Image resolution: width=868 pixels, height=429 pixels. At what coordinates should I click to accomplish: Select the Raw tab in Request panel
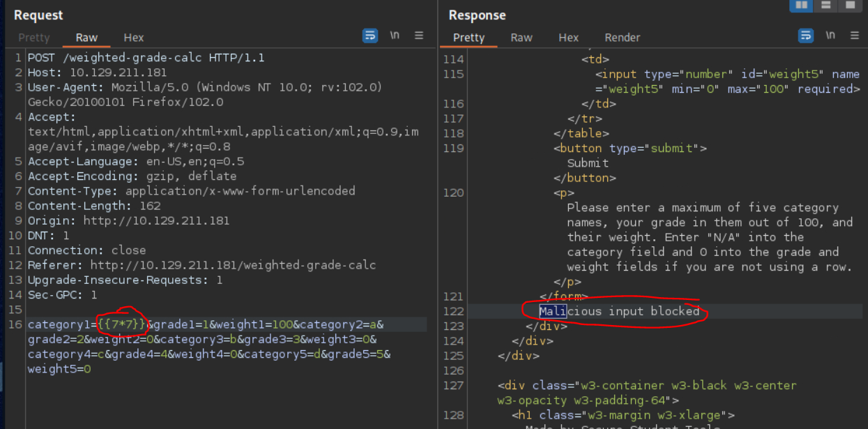(87, 38)
